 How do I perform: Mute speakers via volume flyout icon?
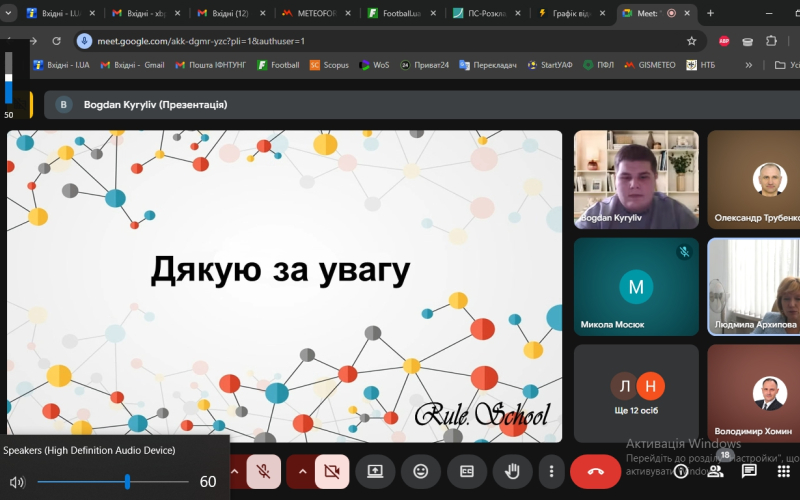(x=17, y=482)
